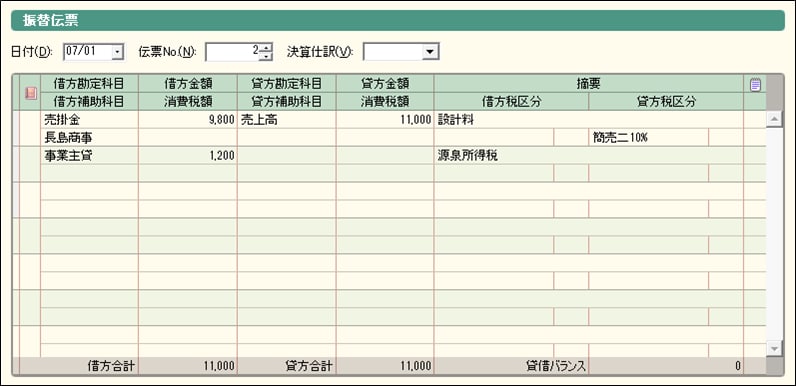Click the 貸方補助科目 column header
This screenshot has height=386, width=796.
[286, 102]
